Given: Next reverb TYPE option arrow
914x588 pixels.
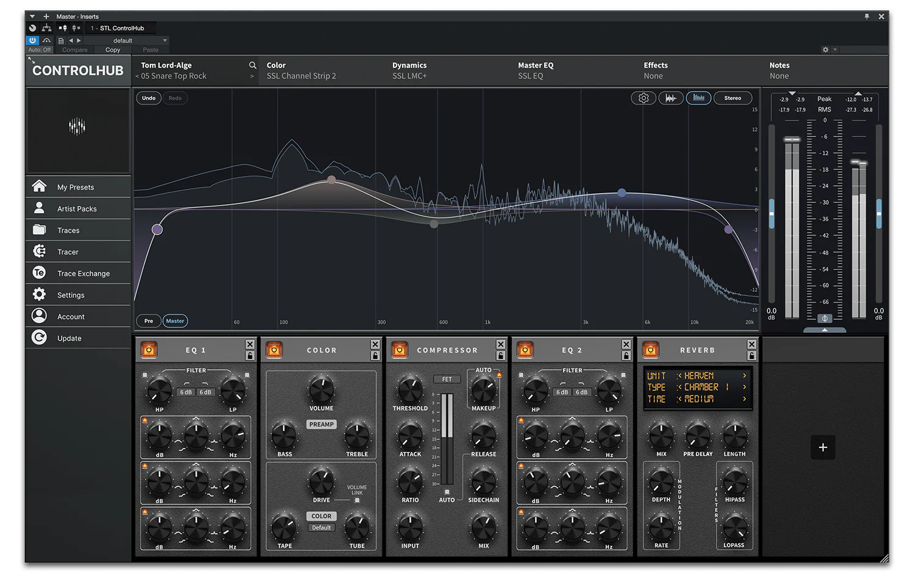Looking at the screenshot, I should pyautogui.click(x=745, y=387).
